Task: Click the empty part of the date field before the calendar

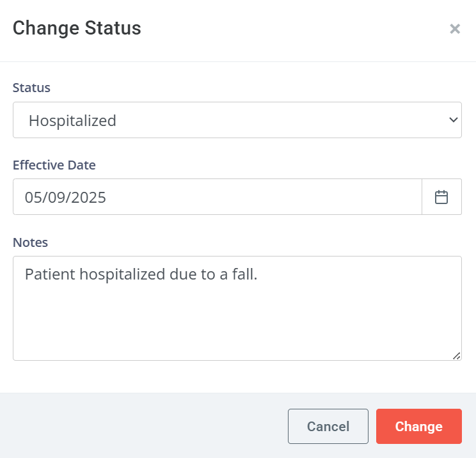Action: tap(264, 197)
